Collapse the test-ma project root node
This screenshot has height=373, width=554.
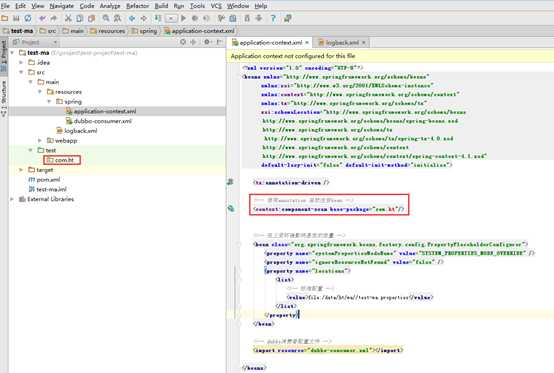tap(12, 53)
